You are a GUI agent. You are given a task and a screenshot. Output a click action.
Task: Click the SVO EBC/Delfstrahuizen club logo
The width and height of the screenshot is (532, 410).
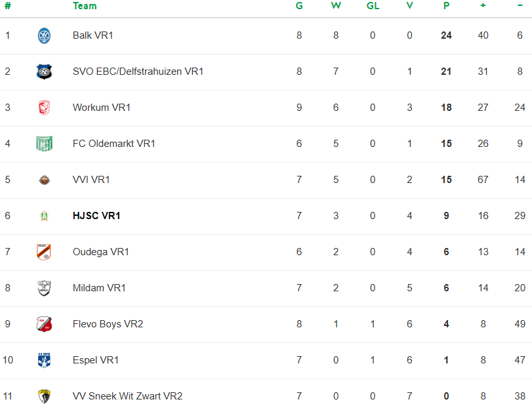click(44, 72)
